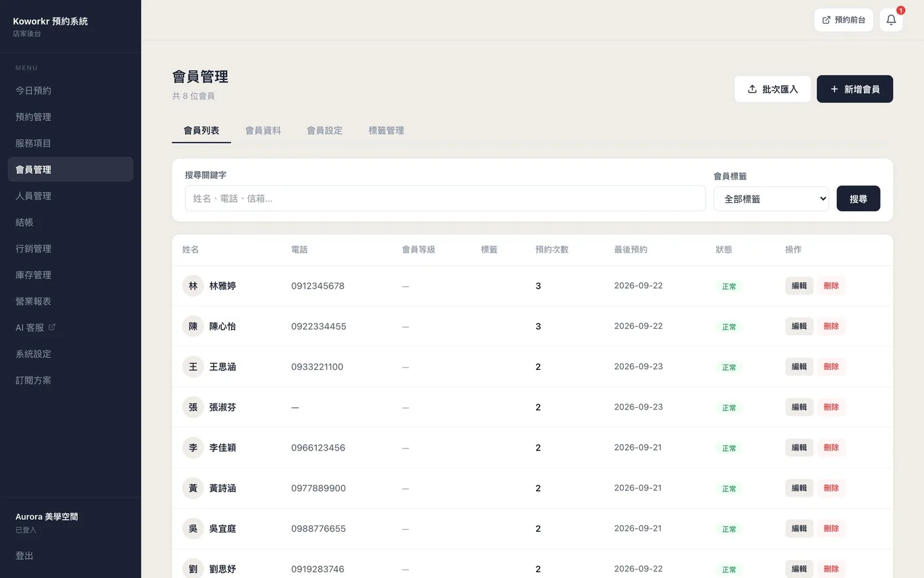Delete member 張淑芬
The height and width of the screenshot is (578, 924).
click(x=831, y=407)
